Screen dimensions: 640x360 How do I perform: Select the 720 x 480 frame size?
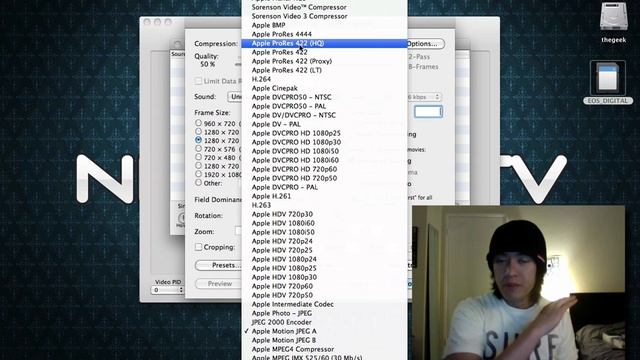click(x=198, y=157)
